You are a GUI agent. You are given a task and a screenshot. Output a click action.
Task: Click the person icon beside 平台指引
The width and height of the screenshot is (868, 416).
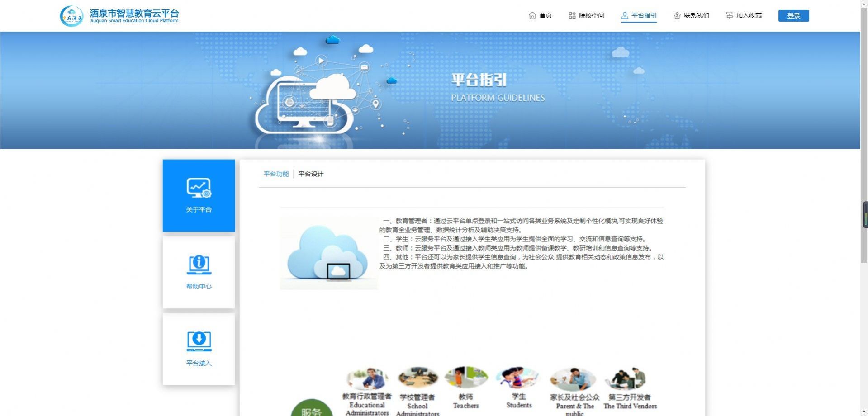click(625, 15)
